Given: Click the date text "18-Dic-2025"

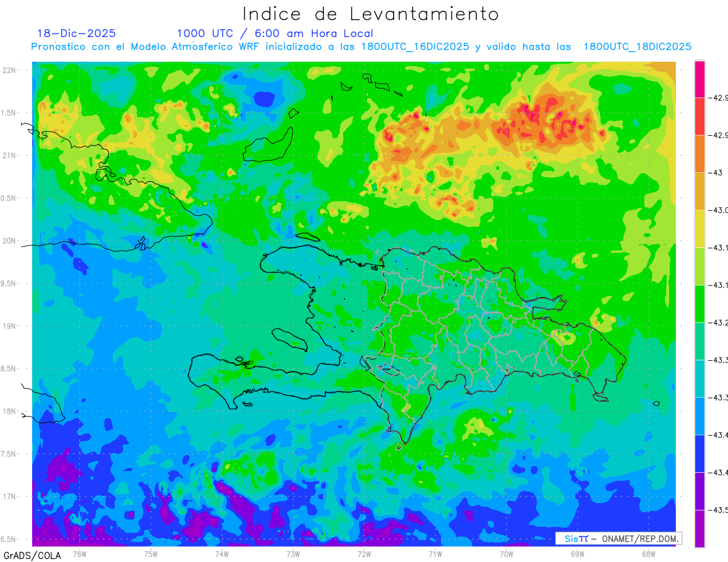Looking at the screenshot, I should pyautogui.click(x=76, y=33).
